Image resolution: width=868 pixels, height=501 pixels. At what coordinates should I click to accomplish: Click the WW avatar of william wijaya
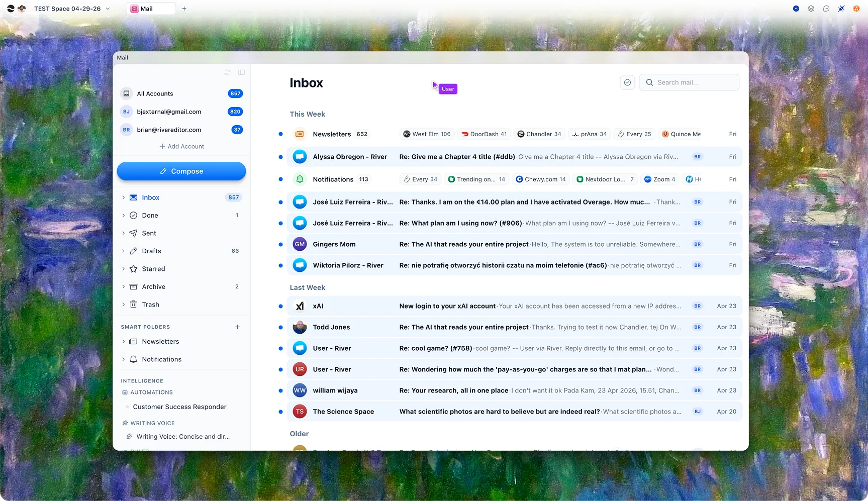pos(300,390)
